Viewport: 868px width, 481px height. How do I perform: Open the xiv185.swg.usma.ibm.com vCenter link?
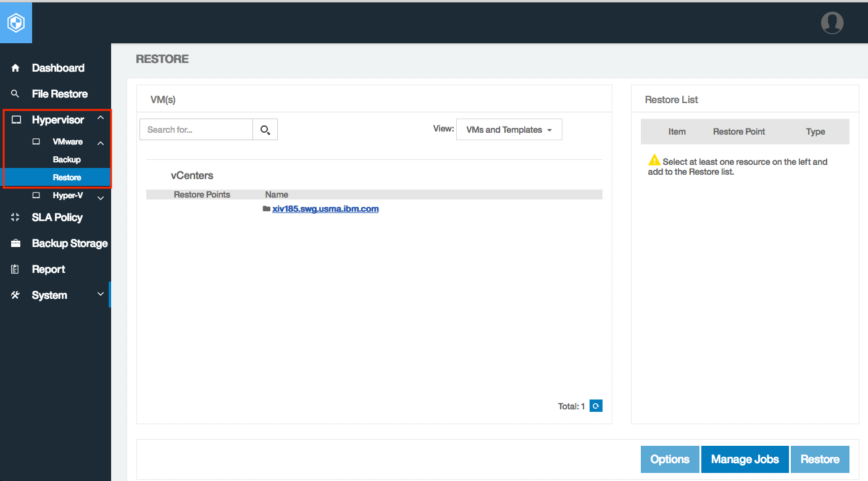(x=325, y=209)
